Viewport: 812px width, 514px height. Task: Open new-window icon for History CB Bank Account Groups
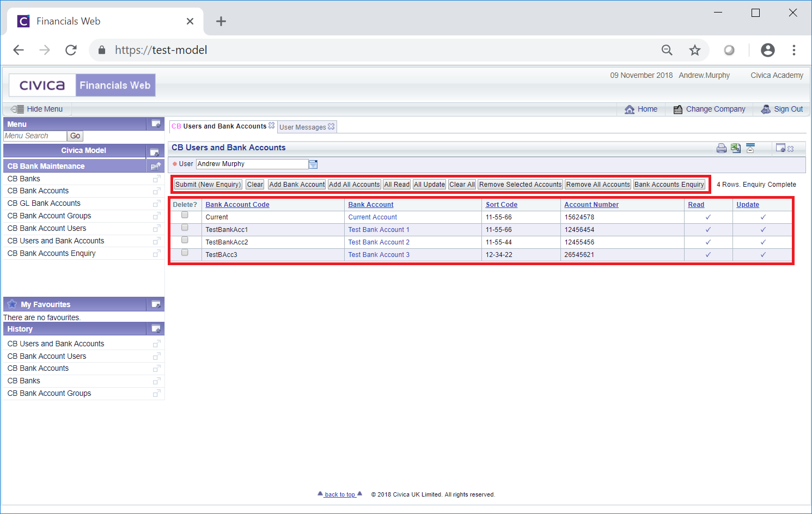[x=157, y=394]
